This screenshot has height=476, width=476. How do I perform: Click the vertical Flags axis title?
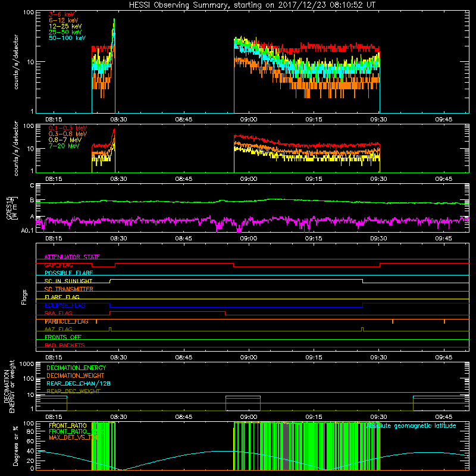pyautogui.click(x=24, y=297)
